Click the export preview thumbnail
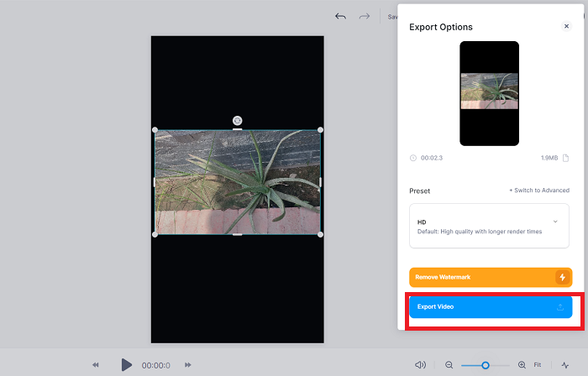The image size is (588, 376). pos(490,93)
